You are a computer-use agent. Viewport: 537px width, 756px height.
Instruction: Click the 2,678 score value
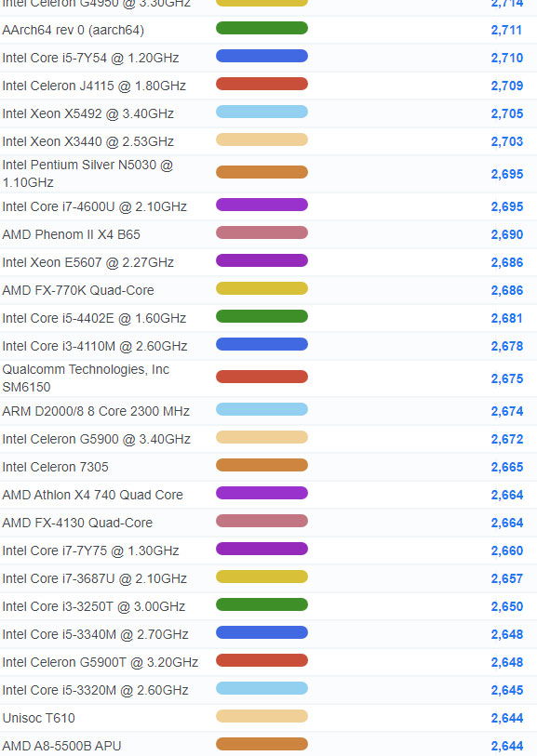[x=507, y=347]
